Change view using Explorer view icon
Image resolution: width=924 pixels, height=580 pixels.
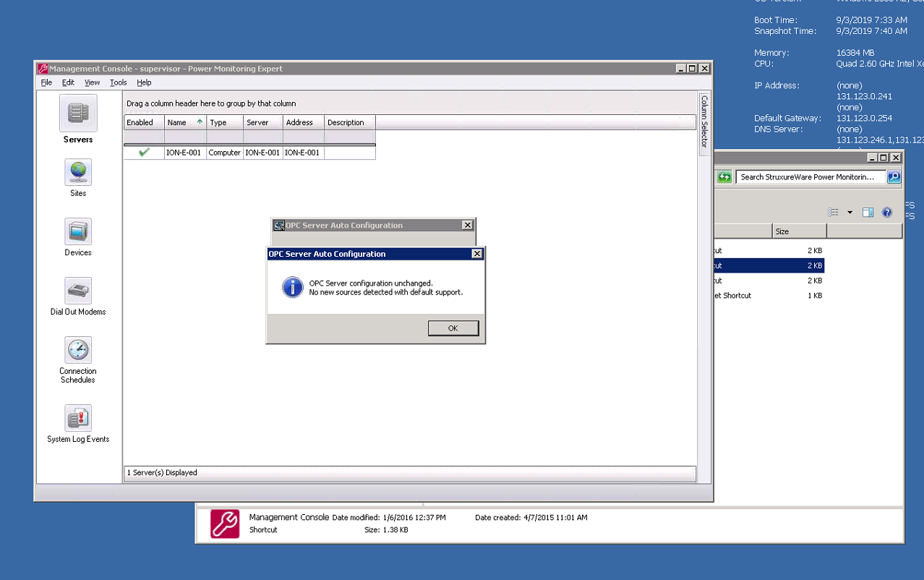834,213
